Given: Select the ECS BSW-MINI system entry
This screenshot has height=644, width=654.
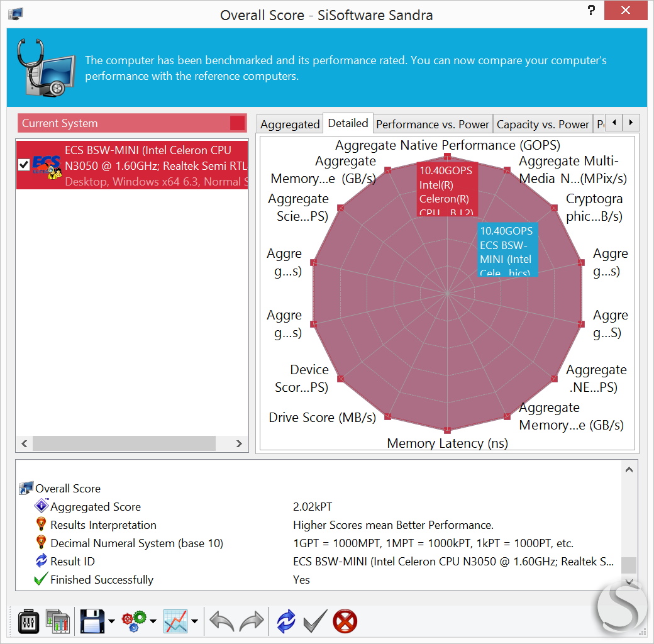Looking at the screenshot, I should tap(132, 165).
